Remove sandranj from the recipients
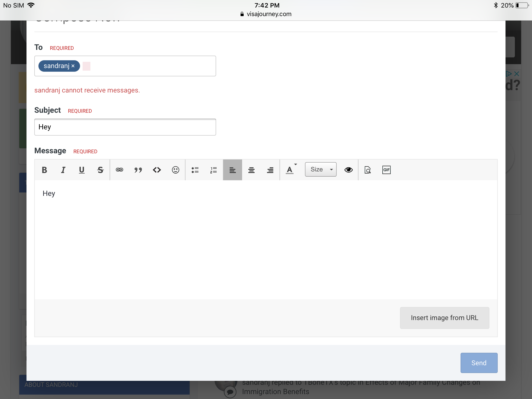 click(x=73, y=66)
